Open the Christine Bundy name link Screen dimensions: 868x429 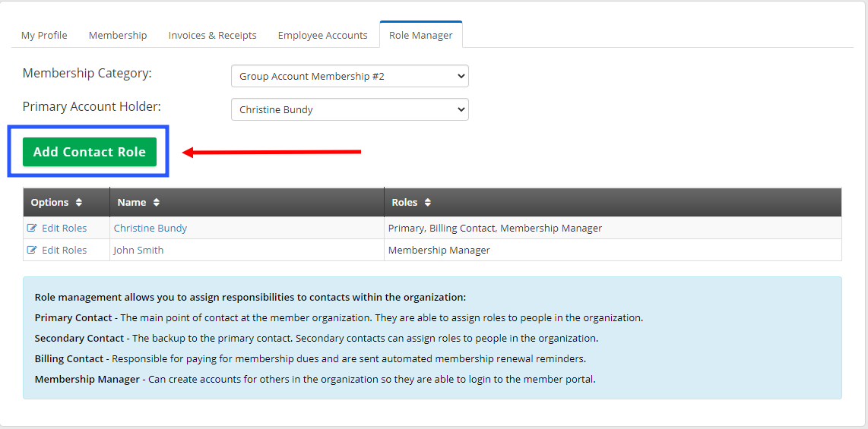click(150, 228)
